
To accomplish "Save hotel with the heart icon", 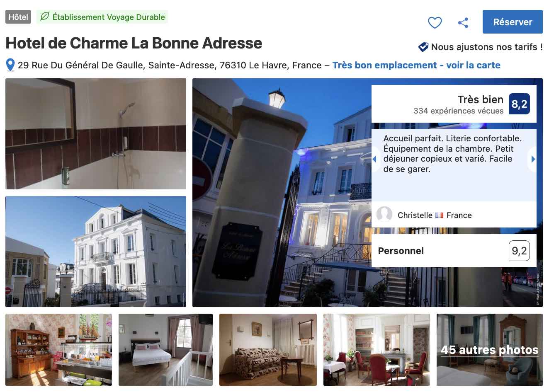I will click(435, 22).
